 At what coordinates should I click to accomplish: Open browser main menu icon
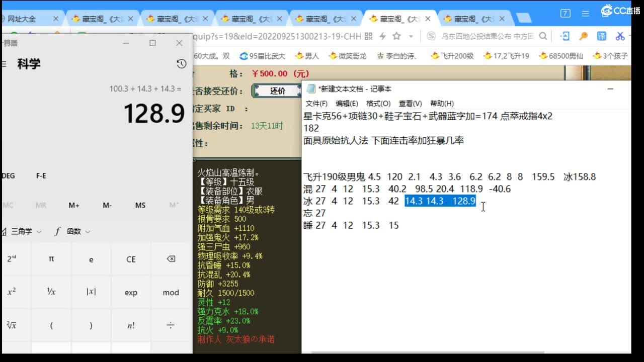(x=585, y=14)
